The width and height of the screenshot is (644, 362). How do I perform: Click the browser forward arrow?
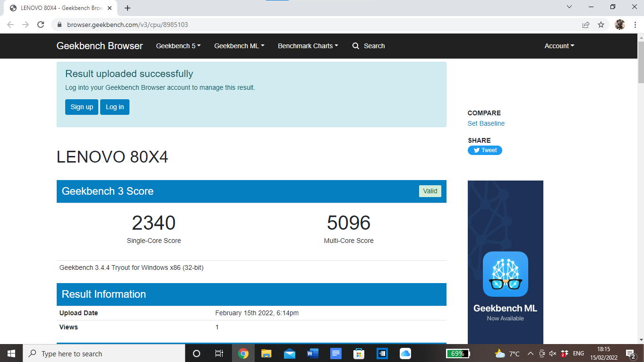[26, 25]
